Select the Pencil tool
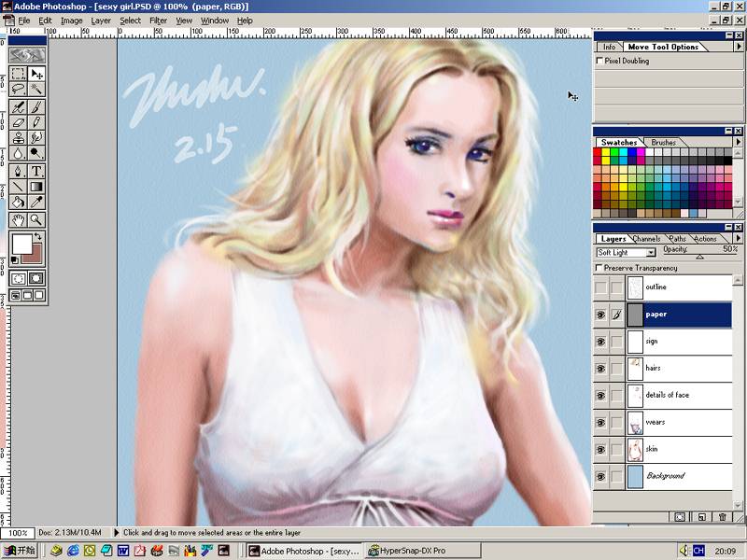The height and width of the screenshot is (560, 747). [x=36, y=122]
